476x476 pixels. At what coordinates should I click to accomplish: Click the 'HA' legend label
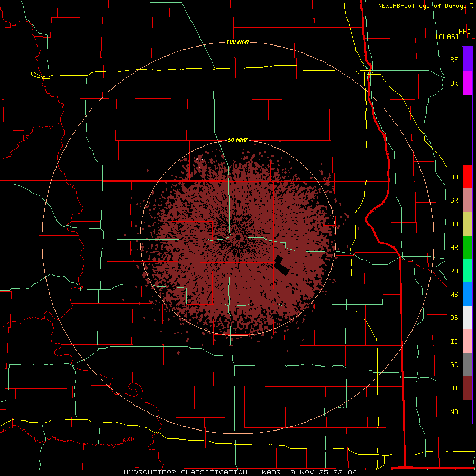click(x=454, y=177)
